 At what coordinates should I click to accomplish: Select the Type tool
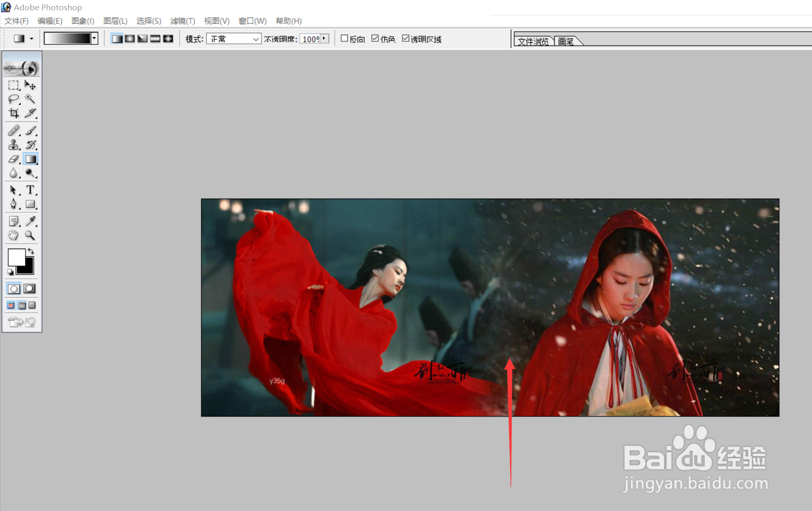[30, 190]
